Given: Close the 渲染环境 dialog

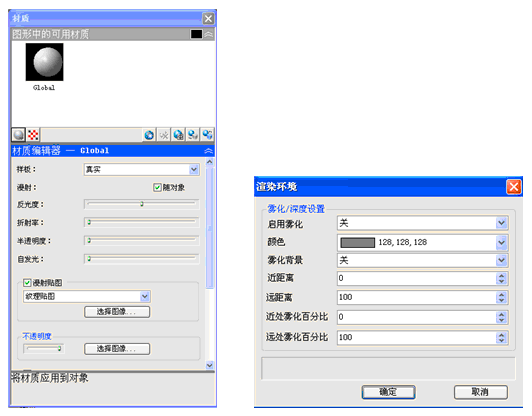Looking at the screenshot, I should [x=514, y=187].
